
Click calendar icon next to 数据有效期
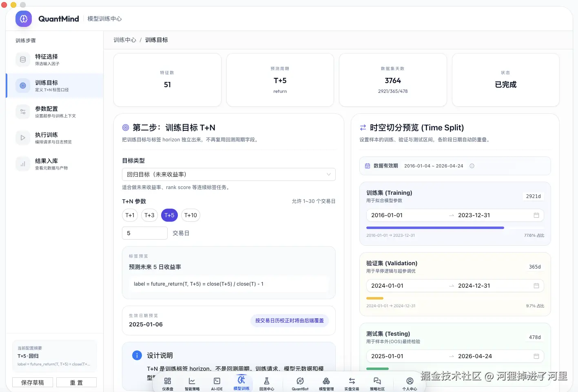(368, 166)
